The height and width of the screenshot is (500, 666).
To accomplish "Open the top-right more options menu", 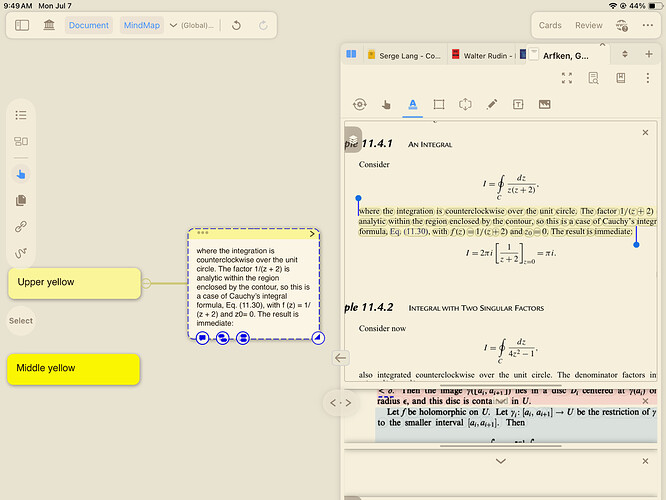I will [x=648, y=25].
